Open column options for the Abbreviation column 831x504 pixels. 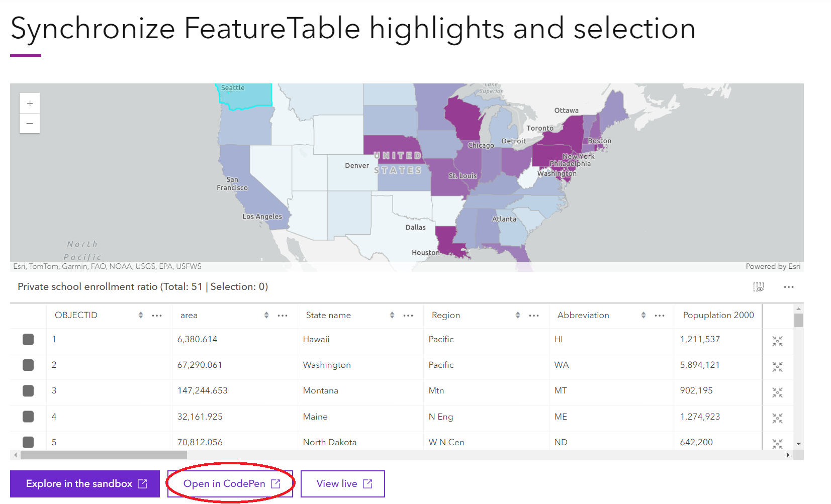[x=660, y=315]
